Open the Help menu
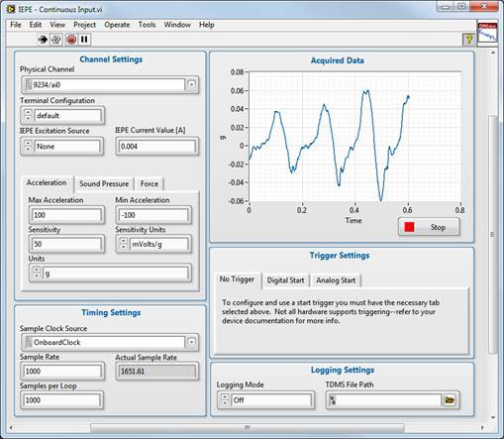Image resolution: width=504 pixels, height=439 pixels. pos(206,25)
